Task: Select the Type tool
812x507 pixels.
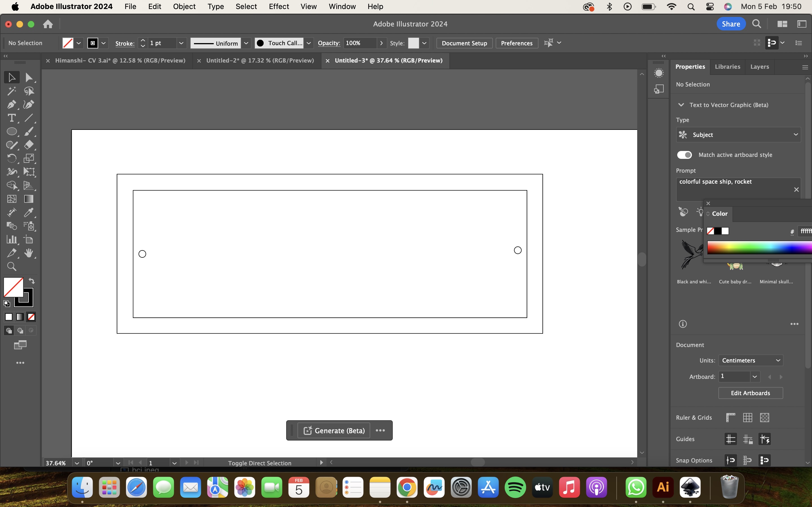Action: pyautogui.click(x=11, y=117)
